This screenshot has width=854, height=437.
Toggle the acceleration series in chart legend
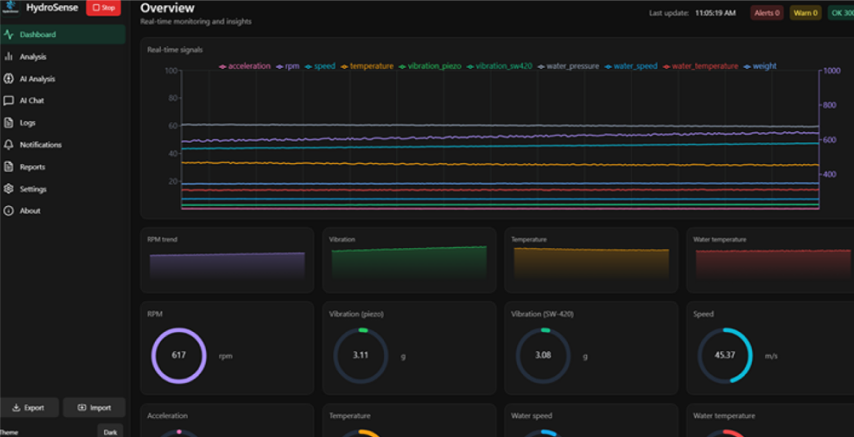click(x=246, y=66)
